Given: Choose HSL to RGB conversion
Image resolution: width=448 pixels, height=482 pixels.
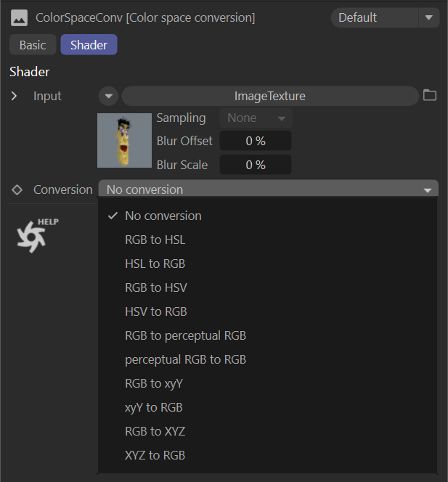Looking at the screenshot, I should click(155, 264).
